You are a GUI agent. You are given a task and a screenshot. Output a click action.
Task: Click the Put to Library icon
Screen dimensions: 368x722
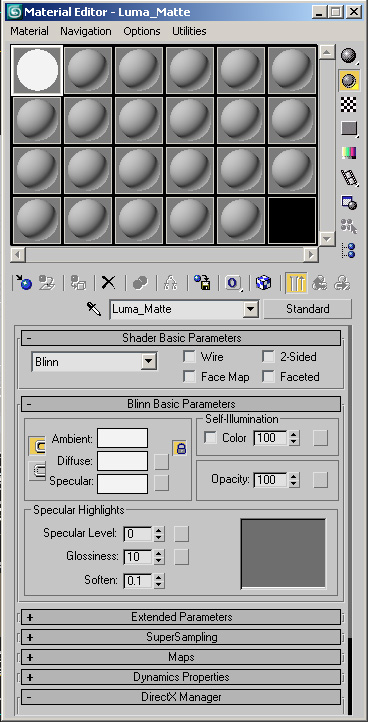(x=202, y=283)
